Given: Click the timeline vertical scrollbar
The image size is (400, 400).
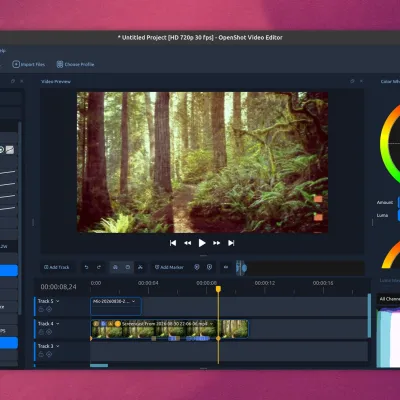Looking at the screenshot, I should [369, 315].
